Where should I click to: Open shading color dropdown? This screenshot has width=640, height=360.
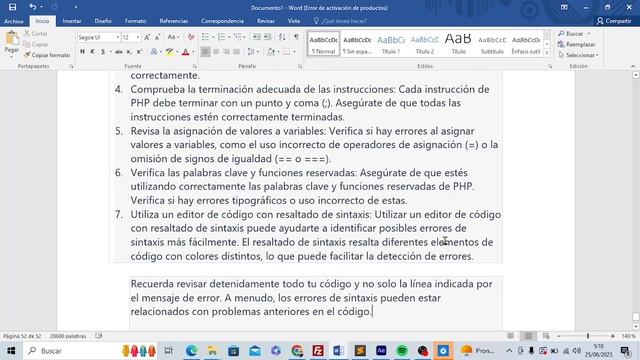(278, 52)
